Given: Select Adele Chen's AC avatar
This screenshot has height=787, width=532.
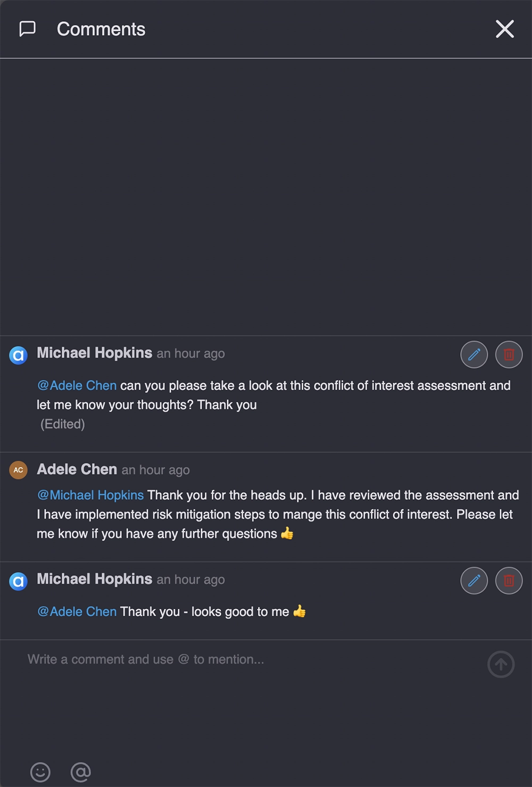Looking at the screenshot, I should point(18,470).
